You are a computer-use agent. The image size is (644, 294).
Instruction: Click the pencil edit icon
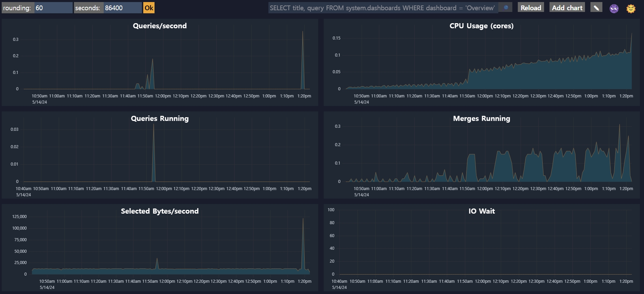(x=596, y=7)
